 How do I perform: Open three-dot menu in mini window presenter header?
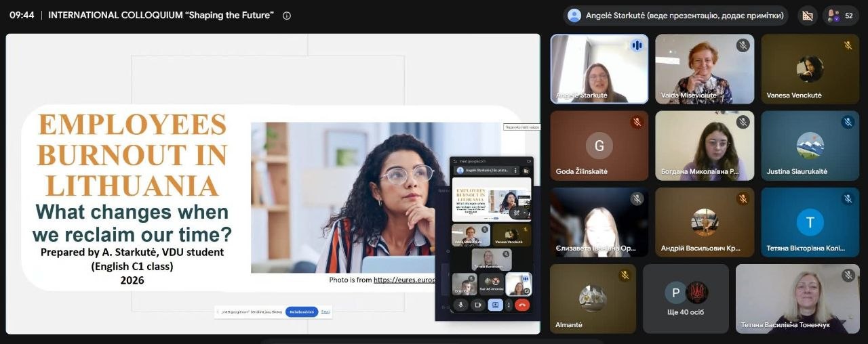pos(515,171)
